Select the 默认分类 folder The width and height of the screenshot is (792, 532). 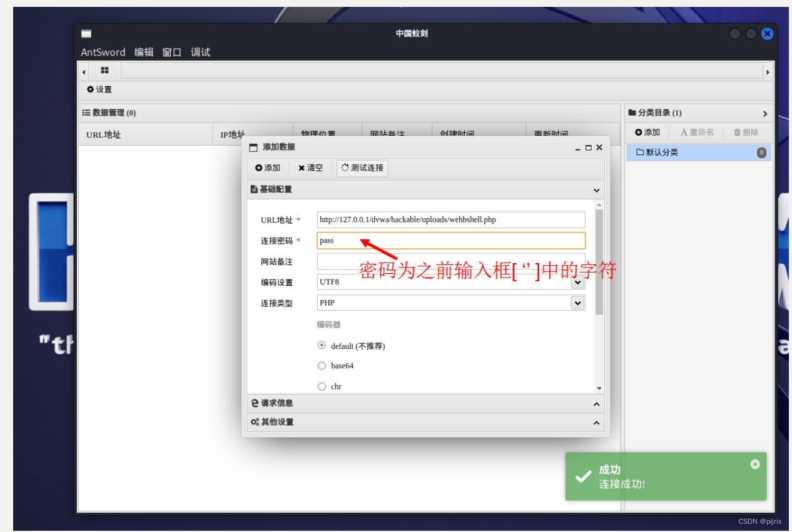point(699,153)
